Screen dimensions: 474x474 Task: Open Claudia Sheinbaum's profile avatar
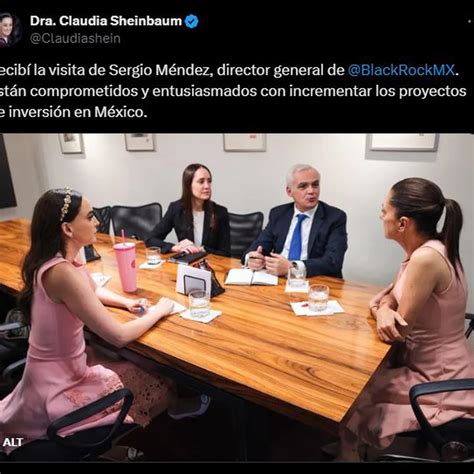(9, 29)
